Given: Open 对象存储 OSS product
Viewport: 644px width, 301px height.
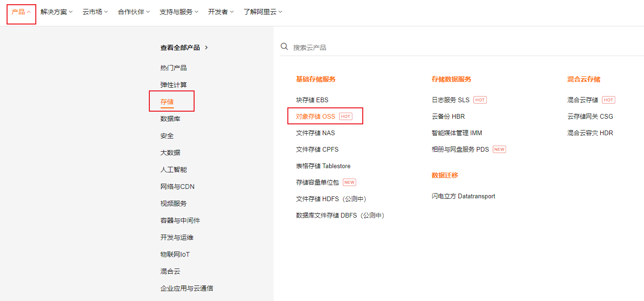Looking at the screenshot, I should [315, 116].
